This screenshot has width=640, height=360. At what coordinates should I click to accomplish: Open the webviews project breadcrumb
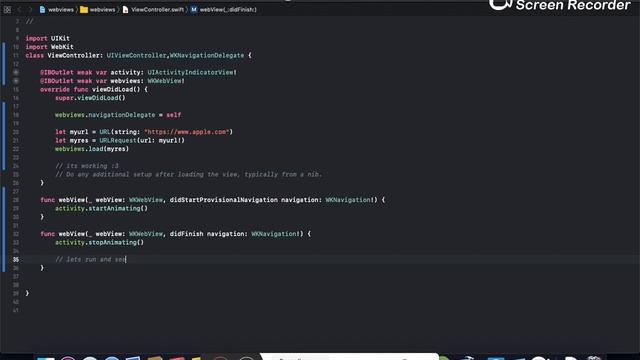coord(56,9)
